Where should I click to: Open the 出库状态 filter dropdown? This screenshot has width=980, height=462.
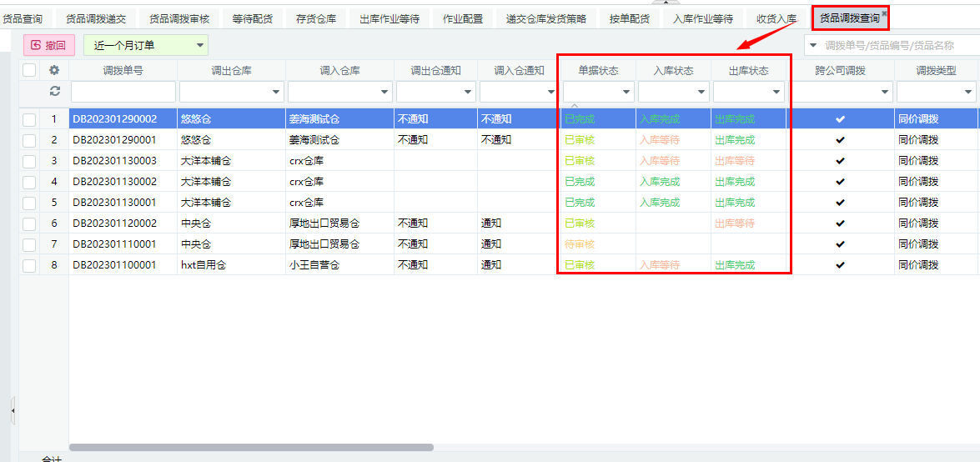(776, 92)
